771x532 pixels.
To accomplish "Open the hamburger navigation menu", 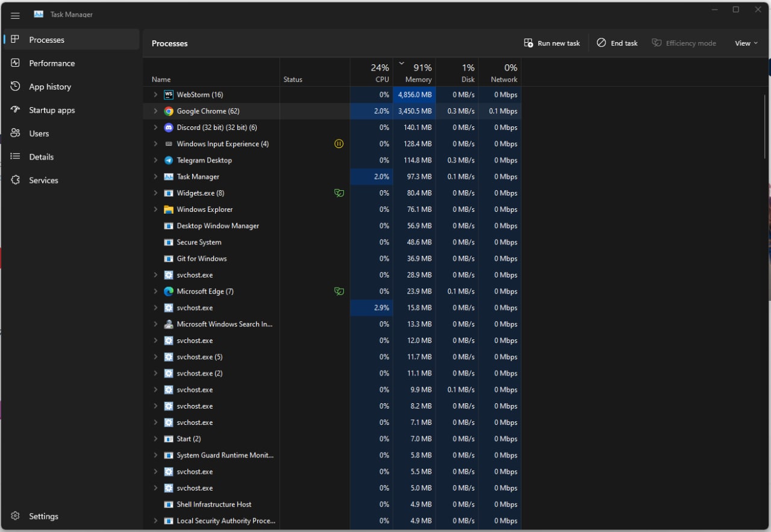I will tap(15, 16).
